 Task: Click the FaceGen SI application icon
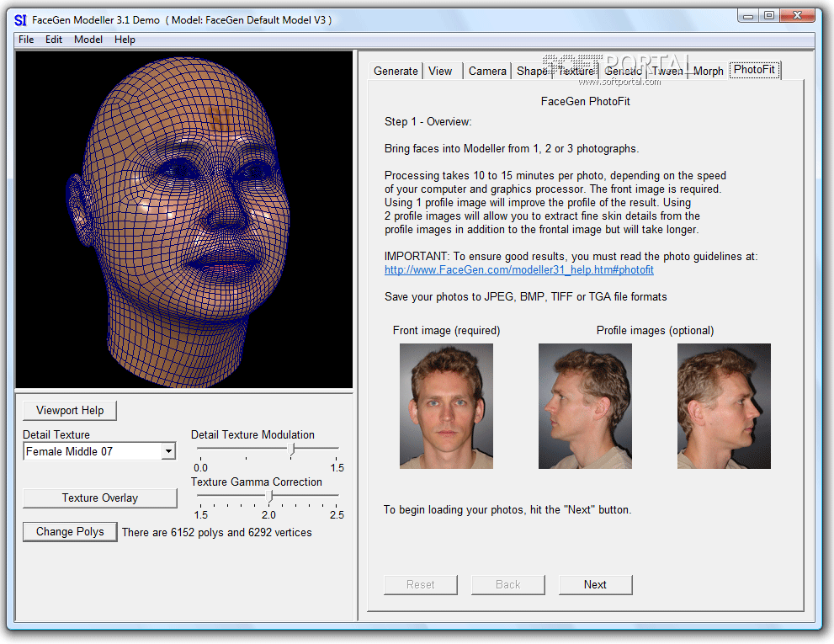(20, 20)
